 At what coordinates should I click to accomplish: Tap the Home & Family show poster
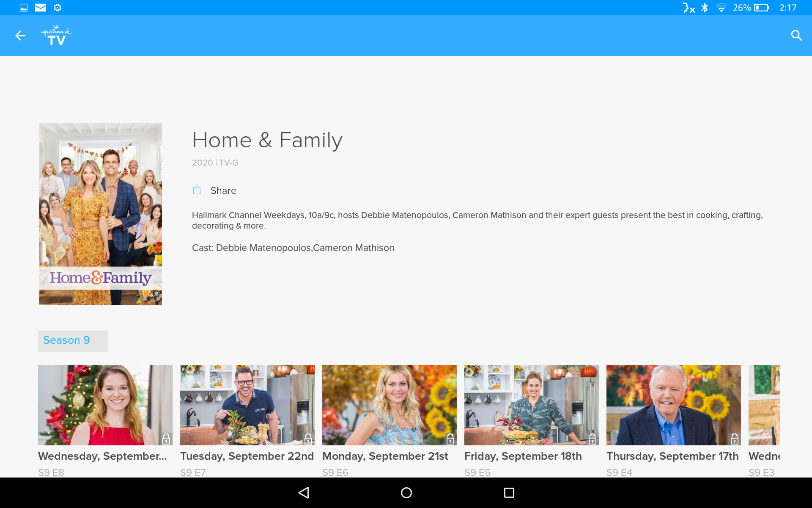(100, 214)
